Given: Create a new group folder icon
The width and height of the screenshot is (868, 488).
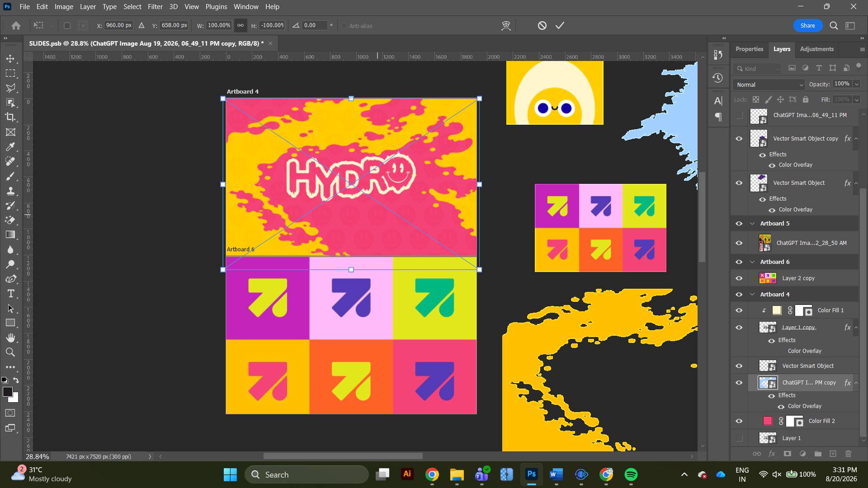Looking at the screenshot, I should point(818,454).
